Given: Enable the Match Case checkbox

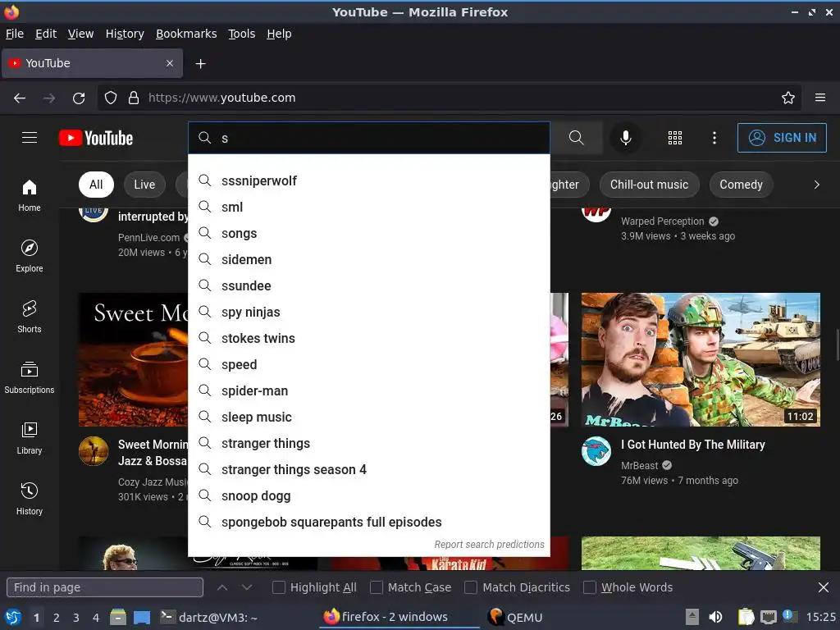Looking at the screenshot, I should 377,587.
